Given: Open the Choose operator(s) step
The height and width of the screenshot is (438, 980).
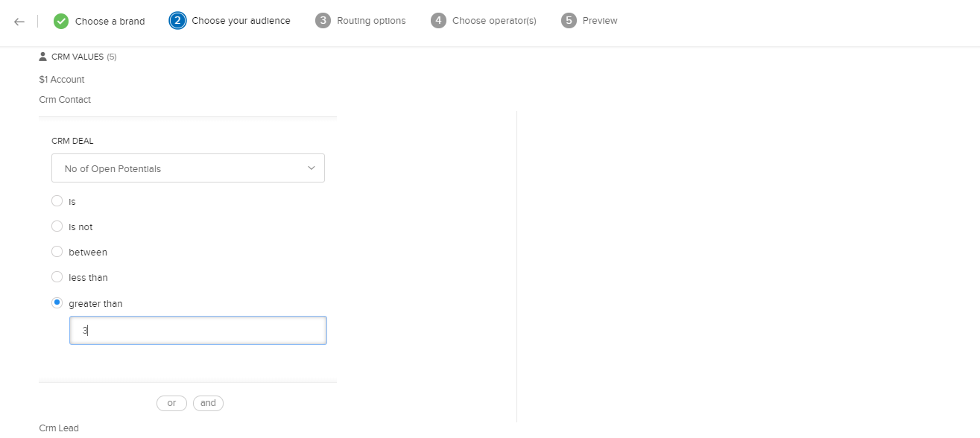Looking at the screenshot, I should (493, 21).
